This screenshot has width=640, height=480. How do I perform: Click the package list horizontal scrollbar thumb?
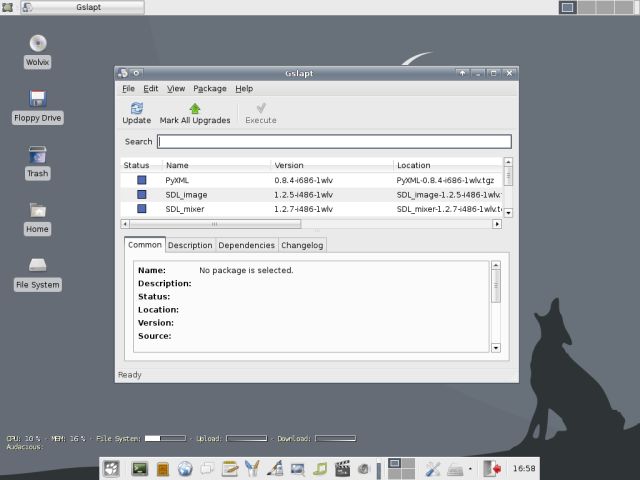215,224
